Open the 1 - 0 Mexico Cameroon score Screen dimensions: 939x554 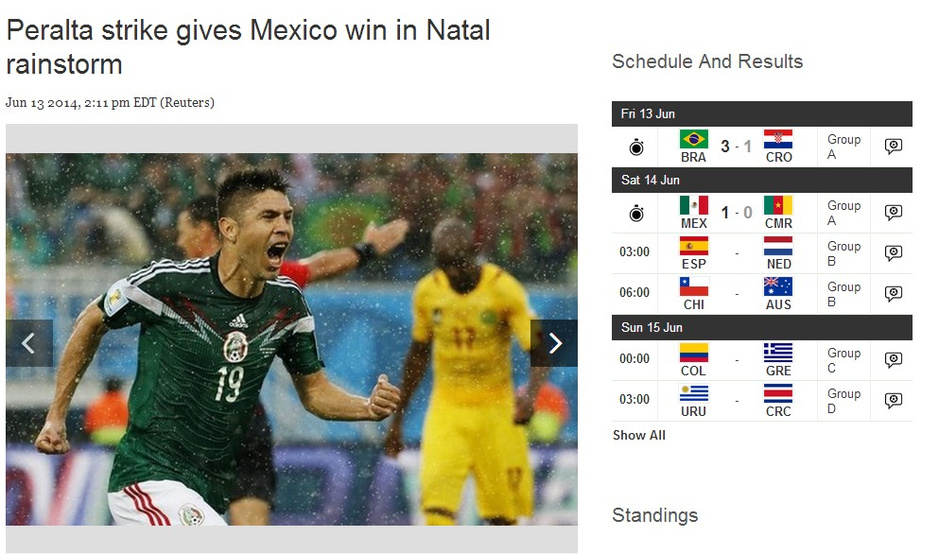(x=736, y=212)
